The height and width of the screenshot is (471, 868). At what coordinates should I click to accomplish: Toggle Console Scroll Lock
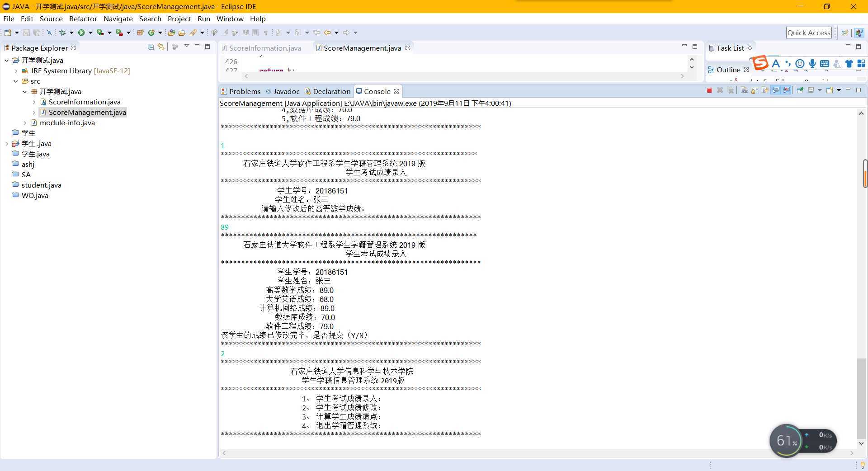[x=755, y=90]
